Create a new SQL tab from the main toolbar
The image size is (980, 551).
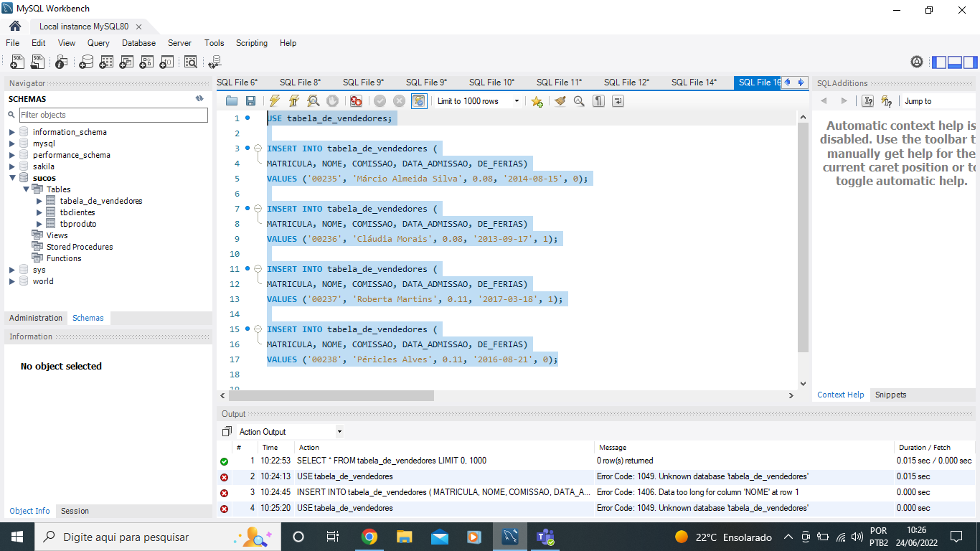click(x=17, y=62)
